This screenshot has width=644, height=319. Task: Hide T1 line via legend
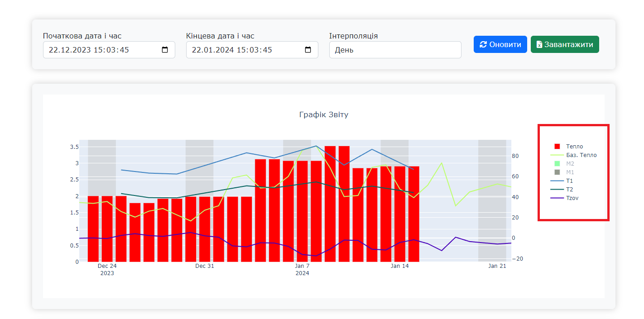pyautogui.click(x=569, y=181)
